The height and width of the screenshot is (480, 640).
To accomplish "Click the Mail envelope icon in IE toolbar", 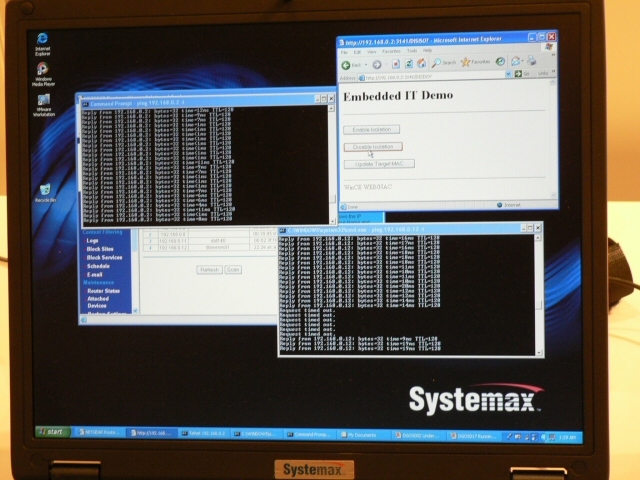I will (516, 61).
